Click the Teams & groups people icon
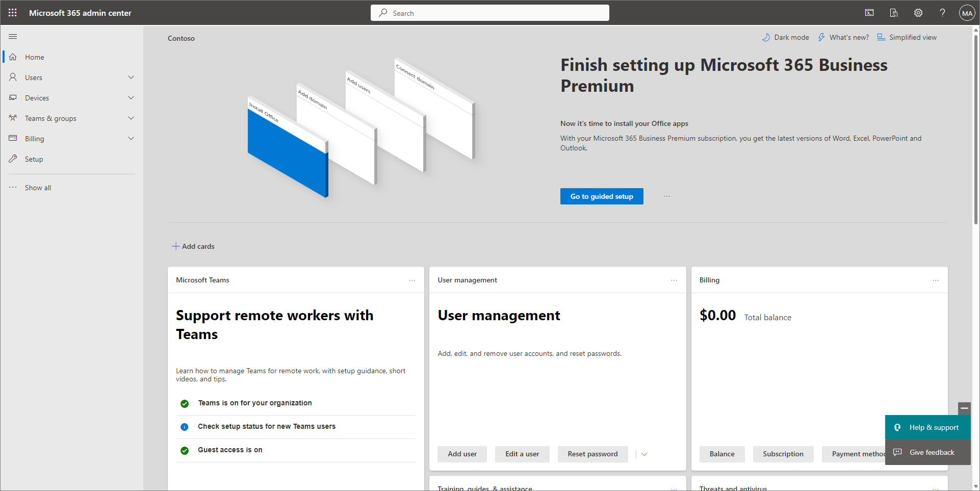Screen dimensions: 980x491 (x=13, y=118)
